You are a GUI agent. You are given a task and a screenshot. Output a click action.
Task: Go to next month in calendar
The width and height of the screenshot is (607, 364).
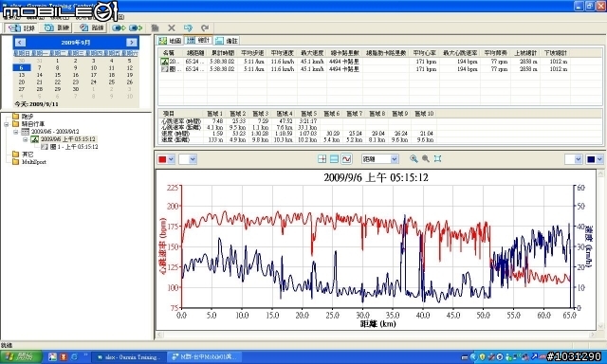coord(131,43)
